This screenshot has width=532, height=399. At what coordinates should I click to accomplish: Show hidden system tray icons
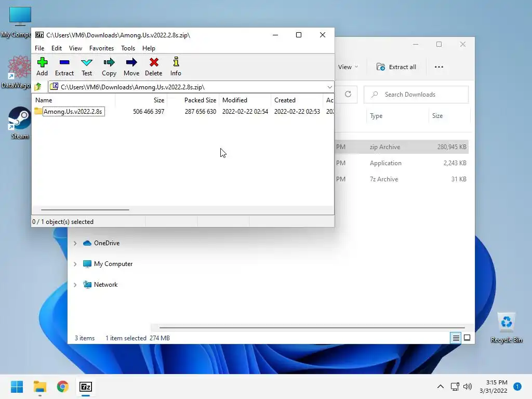[x=440, y=387]
